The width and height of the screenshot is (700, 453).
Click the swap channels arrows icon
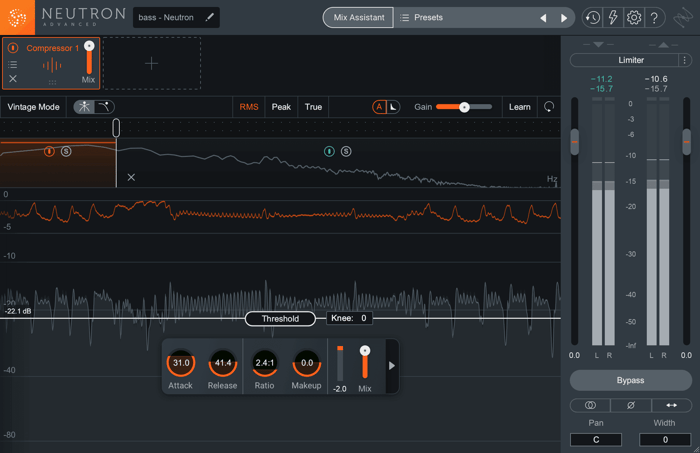pyautogui.click(x=671, y=405)
